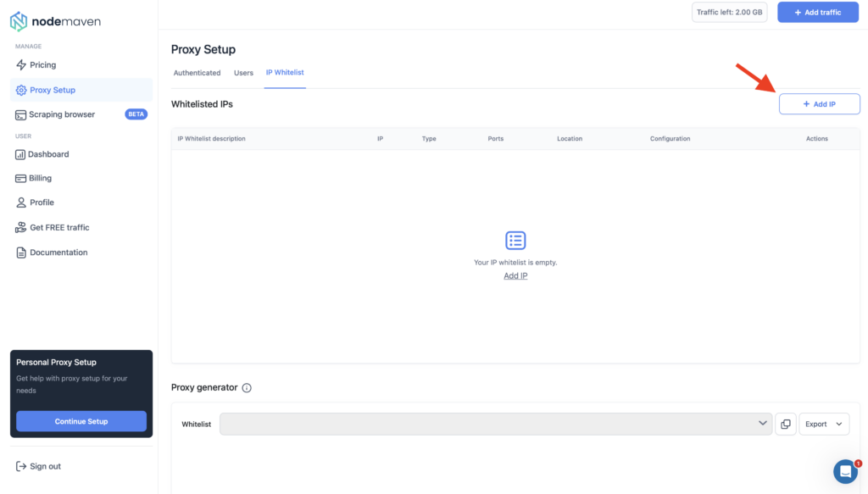The width and height of the screenshot is (868, 494).
Task: Click the Proxy generator info icon
Action: (247, 388)
